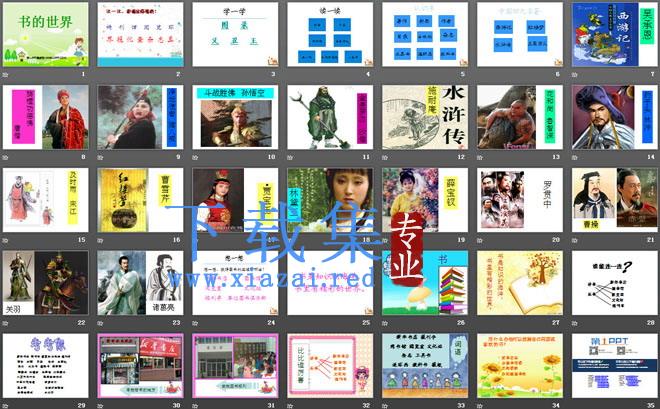Select slide 6 with four blue boxes
This screenshot has width=660, height=409.
click(520, 35)
